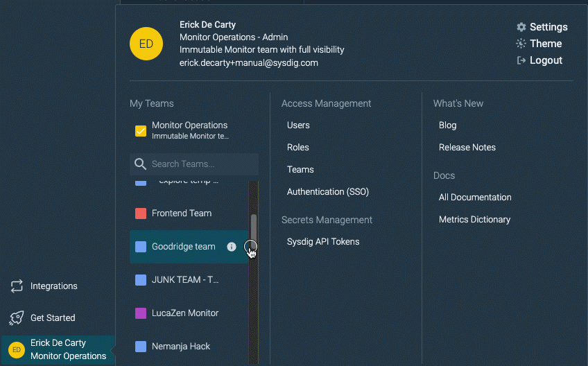
Task: Select the Frontend Team red swatch
Action: [141, 214]
